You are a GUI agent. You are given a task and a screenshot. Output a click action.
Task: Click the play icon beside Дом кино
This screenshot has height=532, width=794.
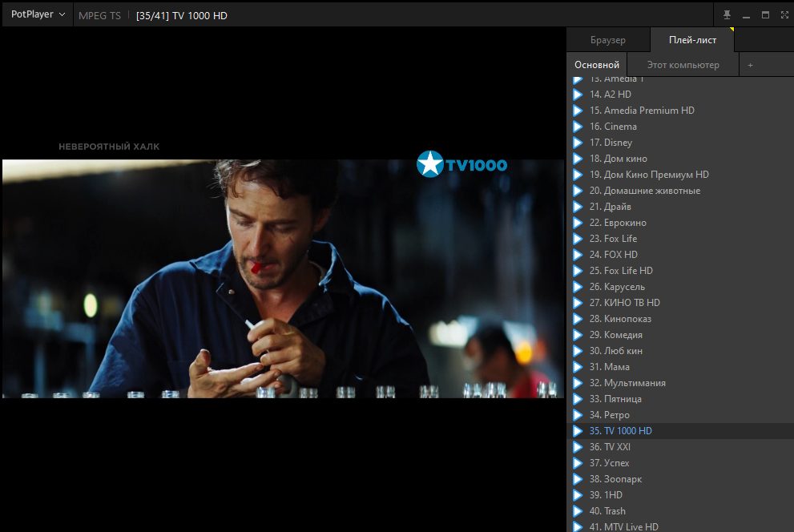[577, 159]
